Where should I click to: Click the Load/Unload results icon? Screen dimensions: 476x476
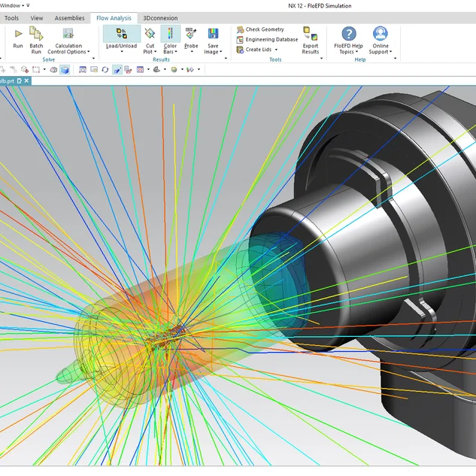[122, 33]
